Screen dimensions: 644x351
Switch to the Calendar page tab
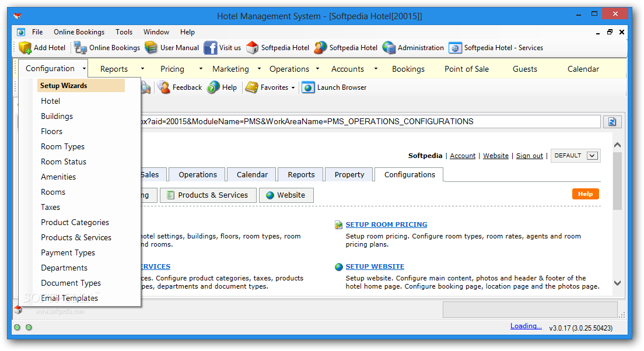click(x=252, y=174)
